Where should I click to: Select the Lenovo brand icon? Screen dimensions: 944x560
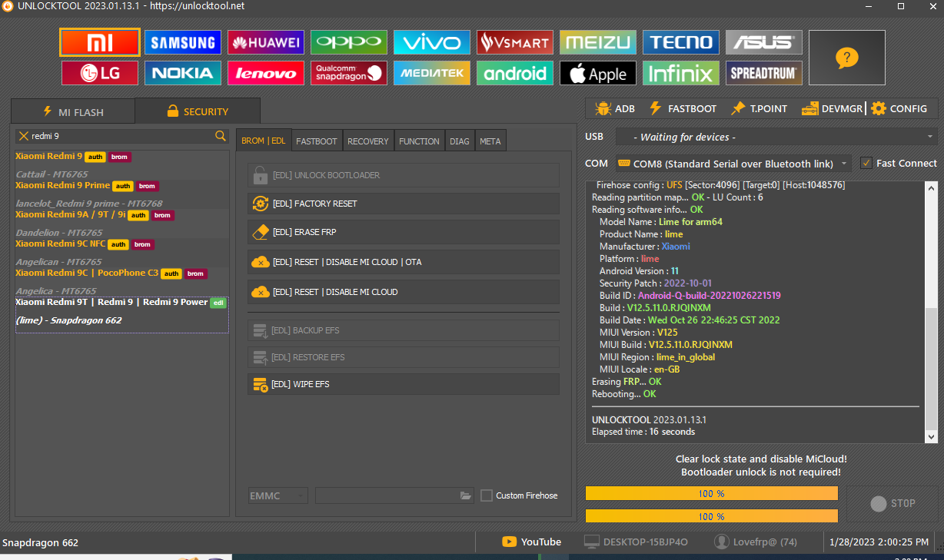click(x=266, y=73)
